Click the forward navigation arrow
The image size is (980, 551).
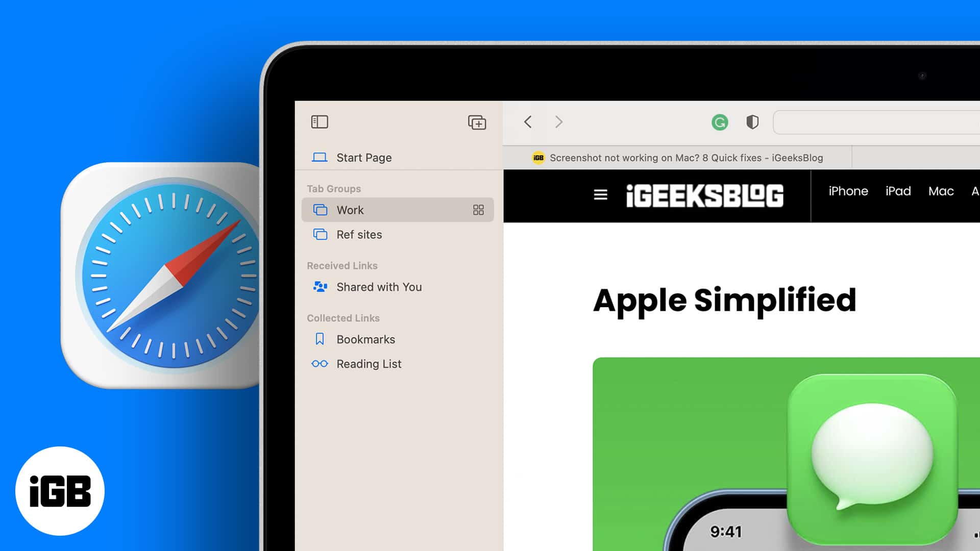click(x=559, y=121)
